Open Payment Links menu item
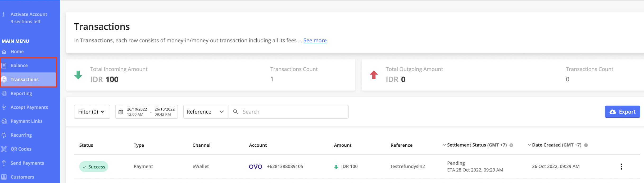Screen dimensions: 644x183 coord(26,121)
